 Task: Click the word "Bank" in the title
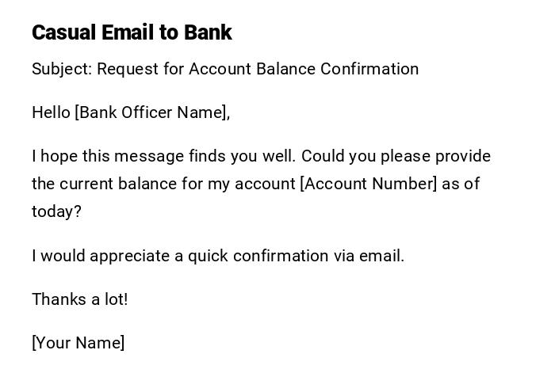(x=208, y=32)
